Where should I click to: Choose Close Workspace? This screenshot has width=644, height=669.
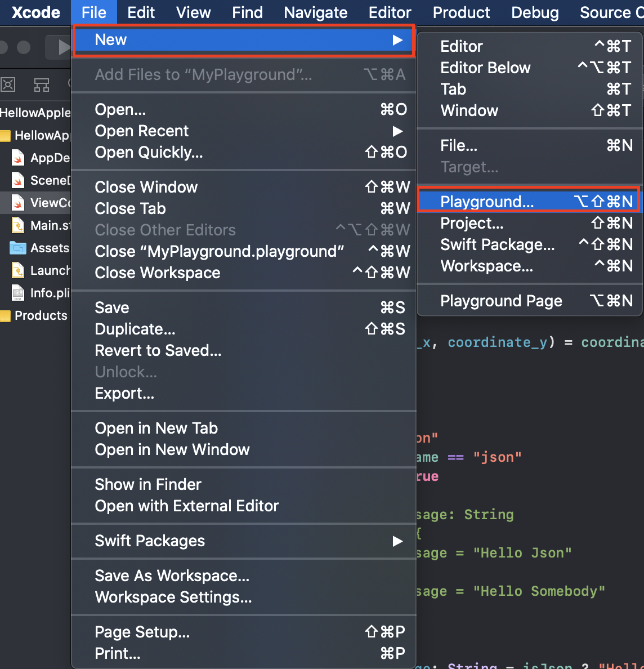click(x=244, y=273)
